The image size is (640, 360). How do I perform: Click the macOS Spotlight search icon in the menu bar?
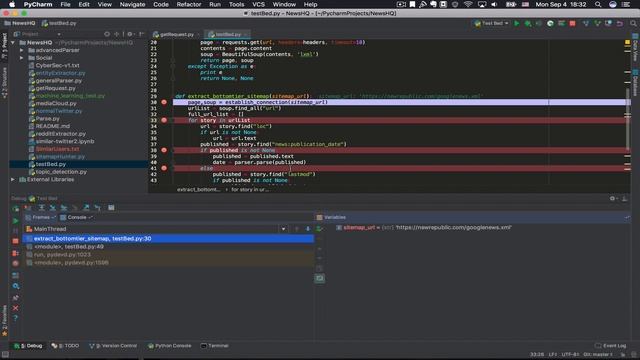click(598, 4)
